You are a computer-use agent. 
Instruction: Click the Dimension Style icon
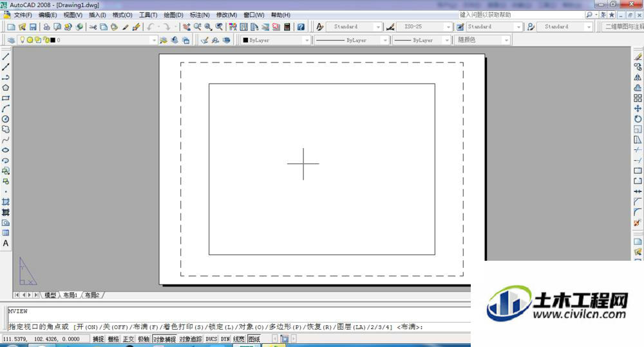[x=390, y=26]
